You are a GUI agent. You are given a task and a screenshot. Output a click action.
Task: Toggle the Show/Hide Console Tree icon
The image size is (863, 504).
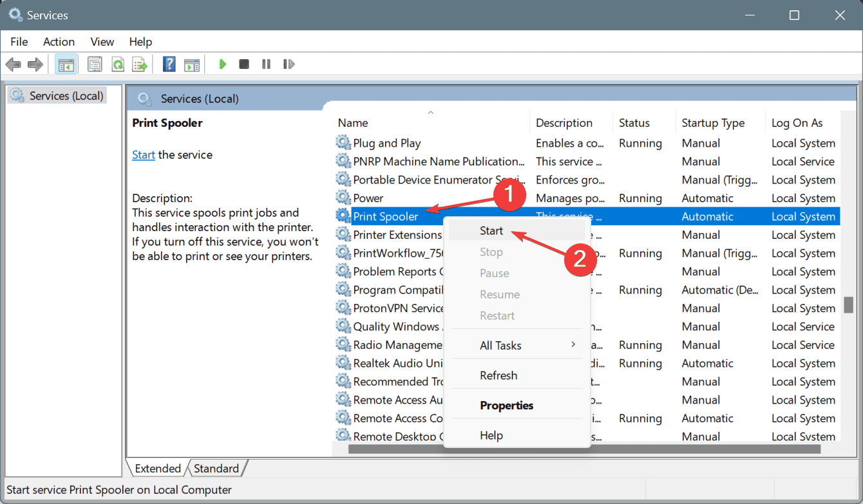[65, 64]
